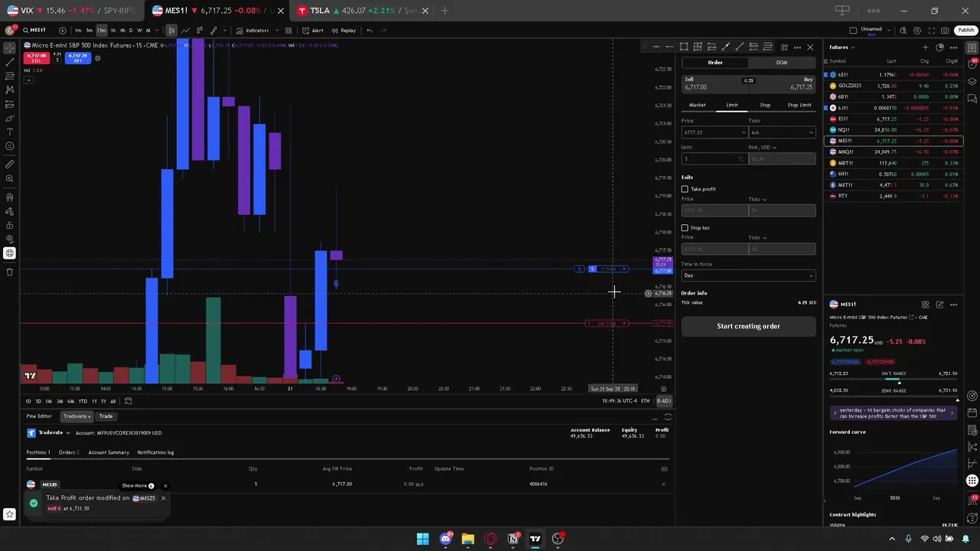Toggle lock all drawing tools
Image resolution: width=980 pixels, height=551 pixels.
[9, 225]
